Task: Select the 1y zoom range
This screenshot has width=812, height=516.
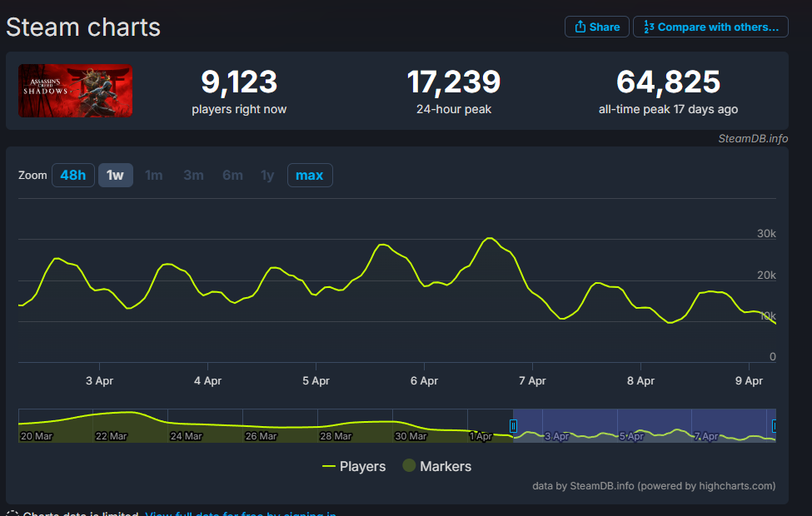Action: [x=267, y=176]
